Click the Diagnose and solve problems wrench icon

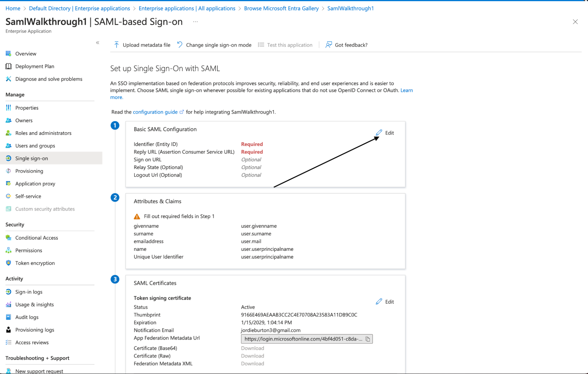point(8,79)
